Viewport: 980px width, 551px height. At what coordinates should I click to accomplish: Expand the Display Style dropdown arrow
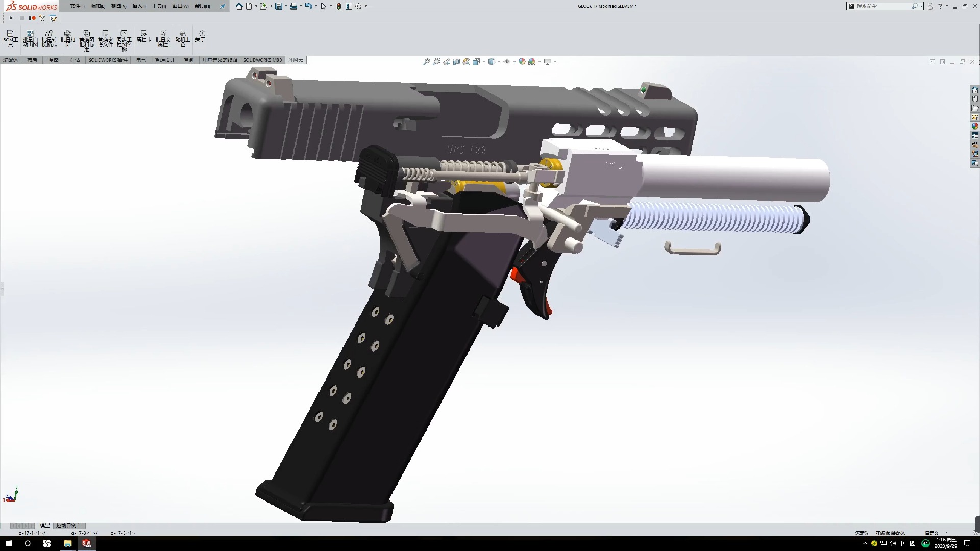click(499, 62)
